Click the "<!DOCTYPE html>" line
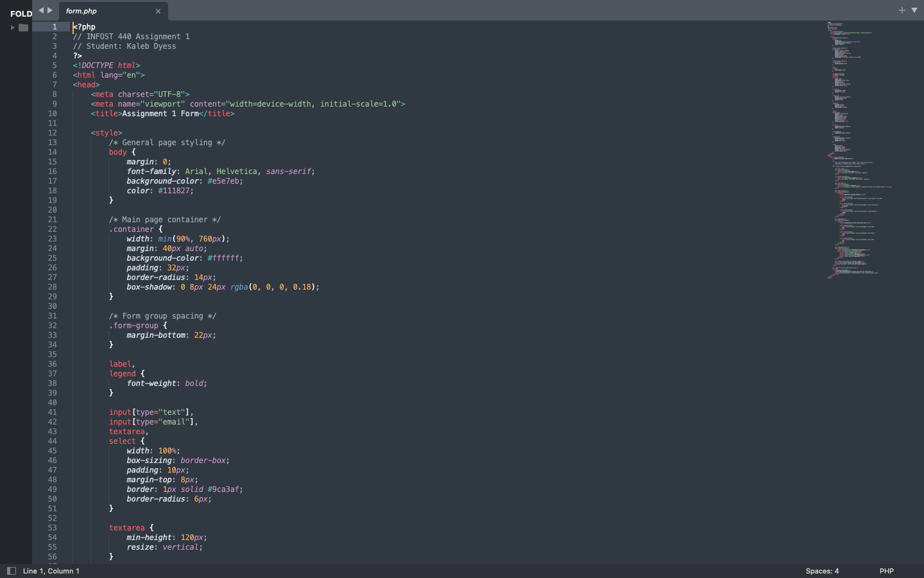Image resolution: width=924 pixels, height=578 pixels. click(x=107, y=66)
